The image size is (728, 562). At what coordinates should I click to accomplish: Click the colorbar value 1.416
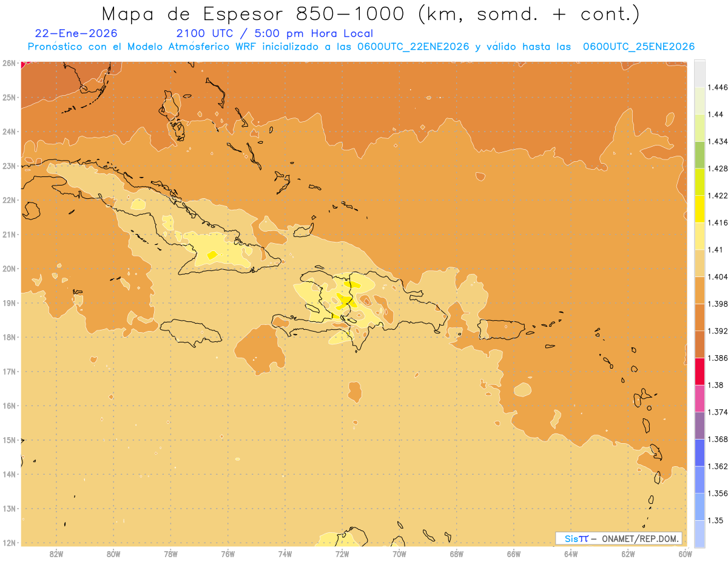(x=718, y=222)
